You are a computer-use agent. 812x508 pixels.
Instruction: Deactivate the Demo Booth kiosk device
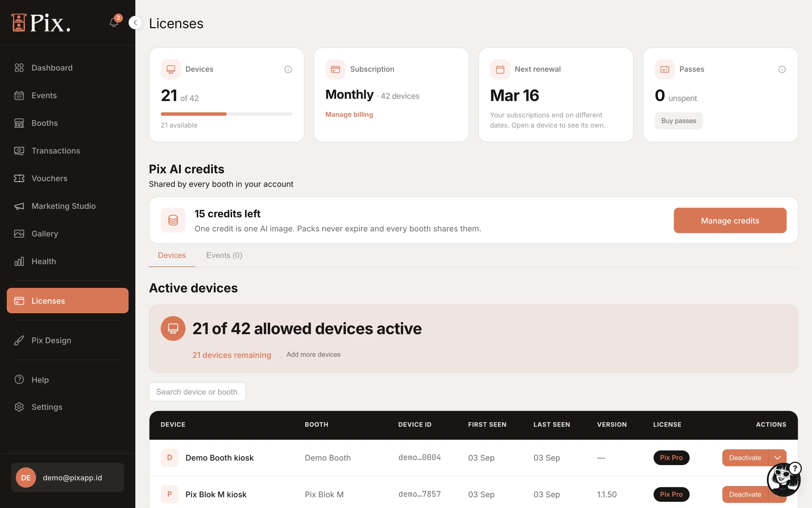745,457
